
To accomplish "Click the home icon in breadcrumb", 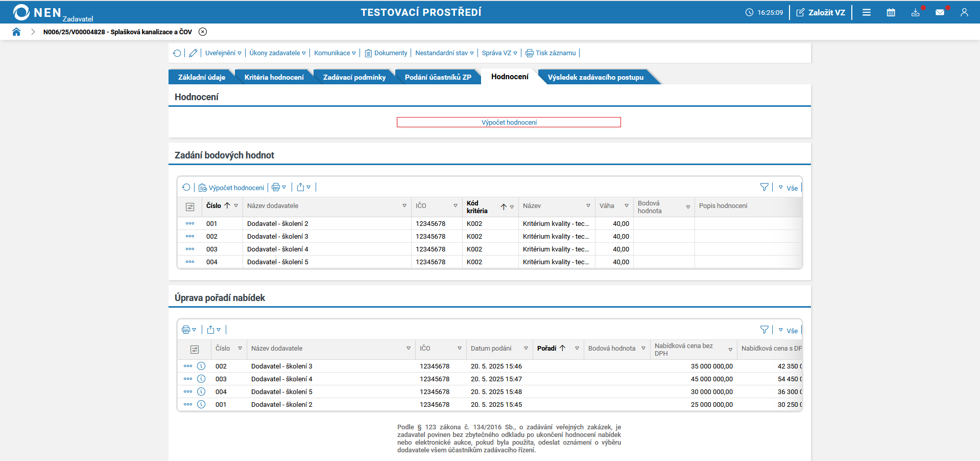I will click(x=16, y=32).
